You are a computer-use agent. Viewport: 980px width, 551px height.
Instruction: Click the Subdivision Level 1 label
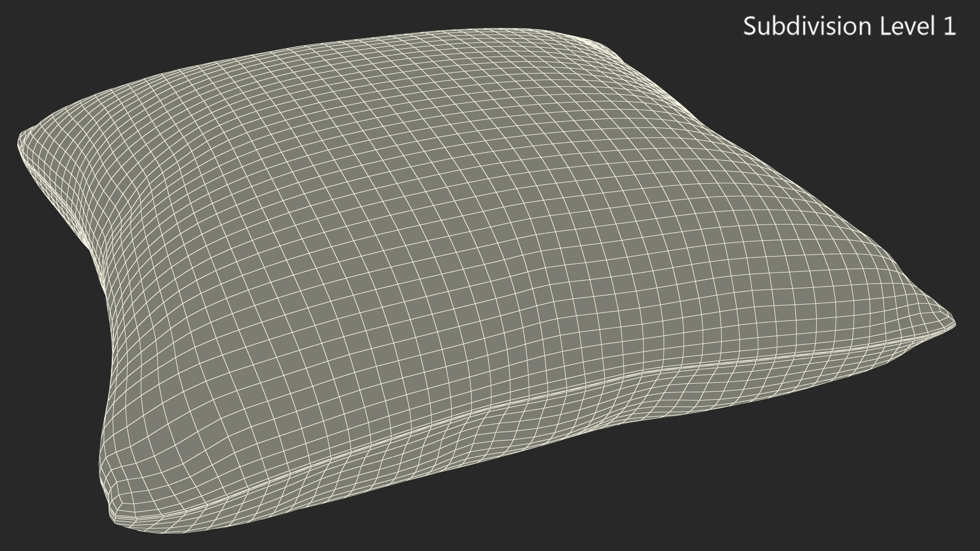coord(849,26)
